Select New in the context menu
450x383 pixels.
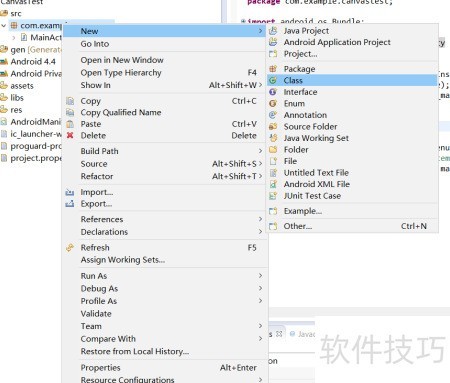click(x=165, y=31)
